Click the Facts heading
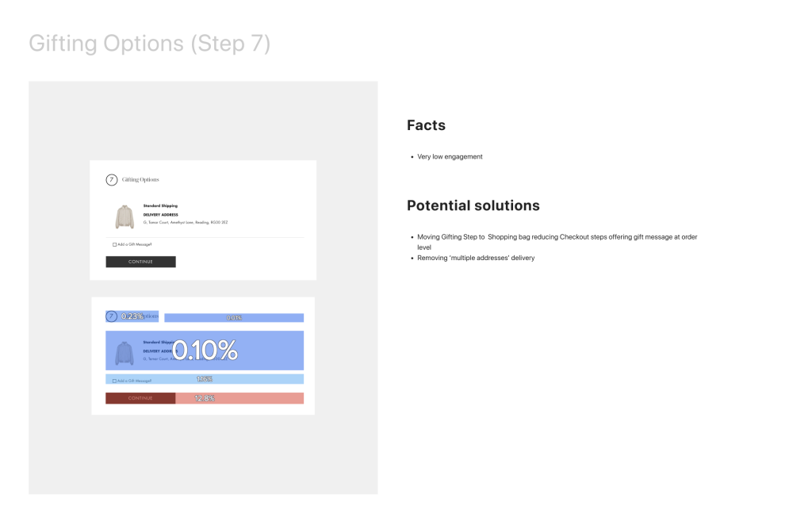Image resolution: width=812 pixels, height=521 pixels. 426,125
